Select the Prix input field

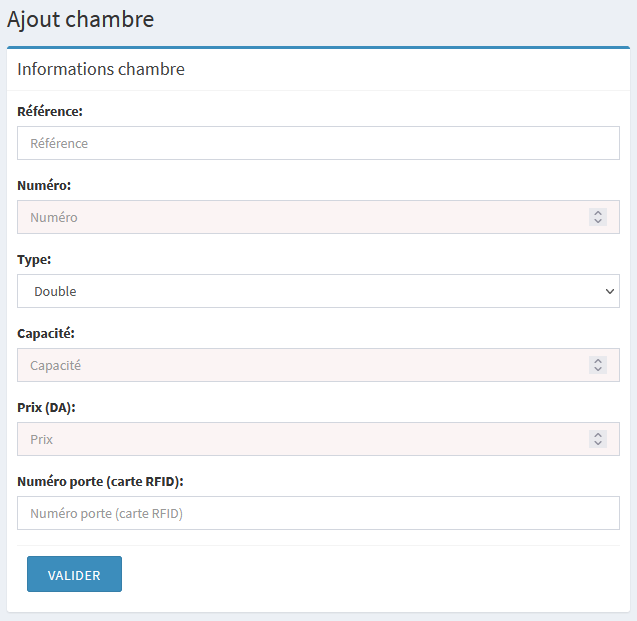[300, 439]
